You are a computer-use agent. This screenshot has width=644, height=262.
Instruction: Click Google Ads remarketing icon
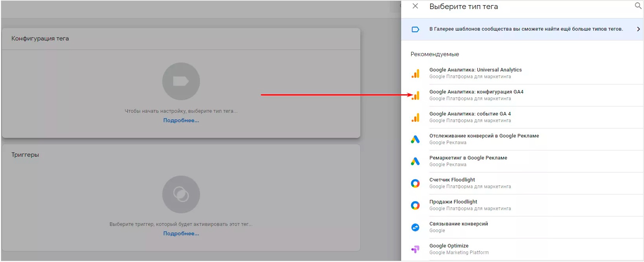point(415,161)
